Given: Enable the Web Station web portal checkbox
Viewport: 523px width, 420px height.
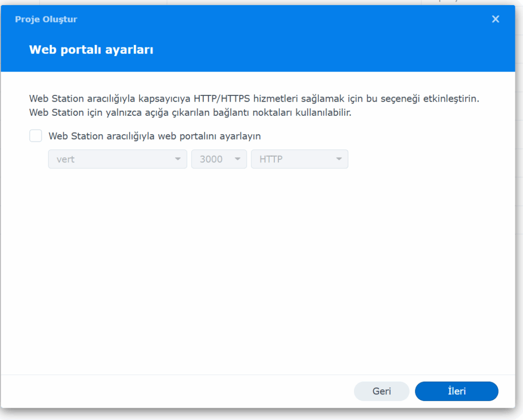Looking at the screenshot, I should point(36,136).
